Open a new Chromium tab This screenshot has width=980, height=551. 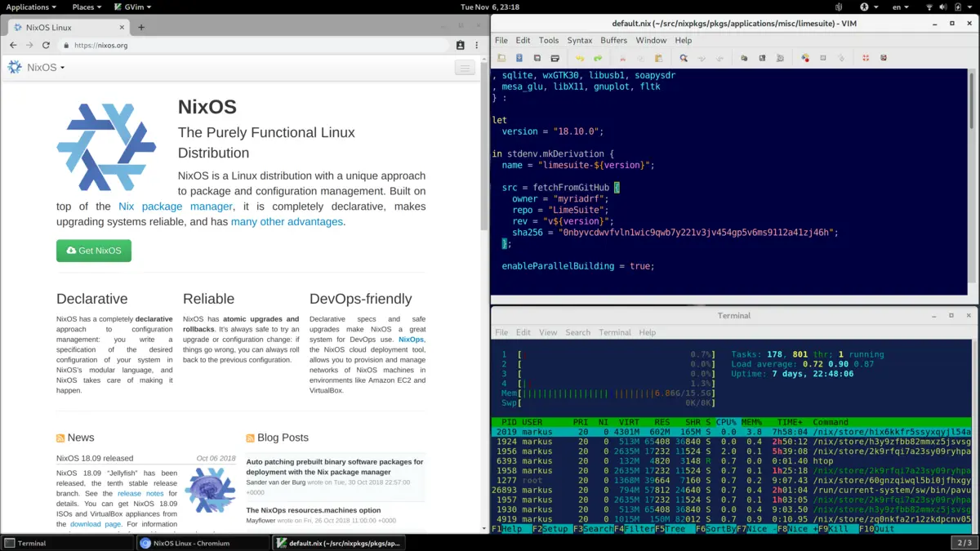(141, 27)
